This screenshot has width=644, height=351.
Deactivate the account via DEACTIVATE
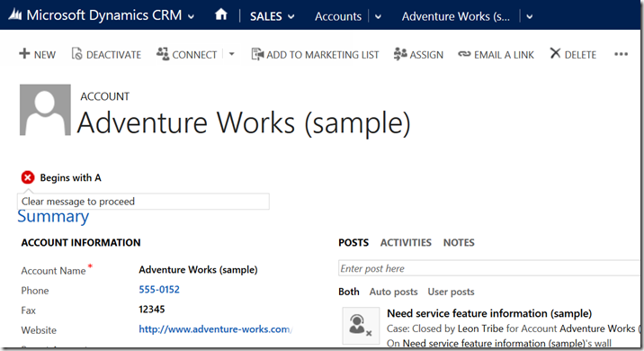pos(106,54)
